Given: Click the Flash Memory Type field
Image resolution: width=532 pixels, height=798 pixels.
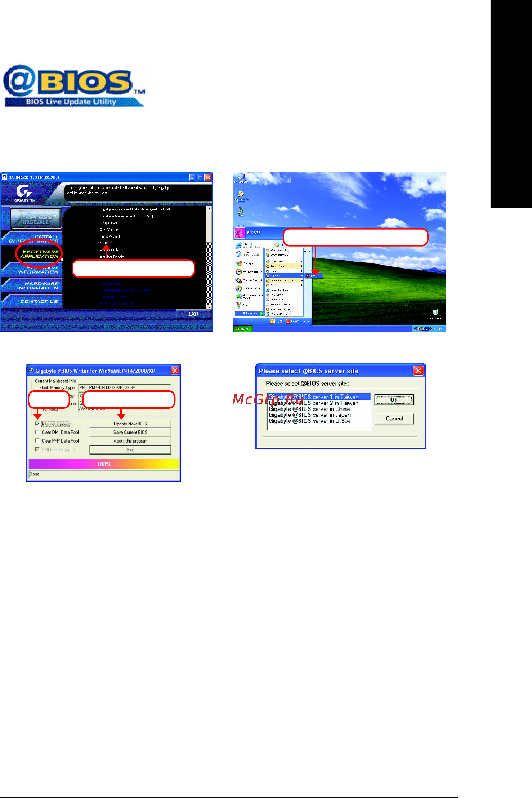Looking at the screenshot, I should 125,387.
